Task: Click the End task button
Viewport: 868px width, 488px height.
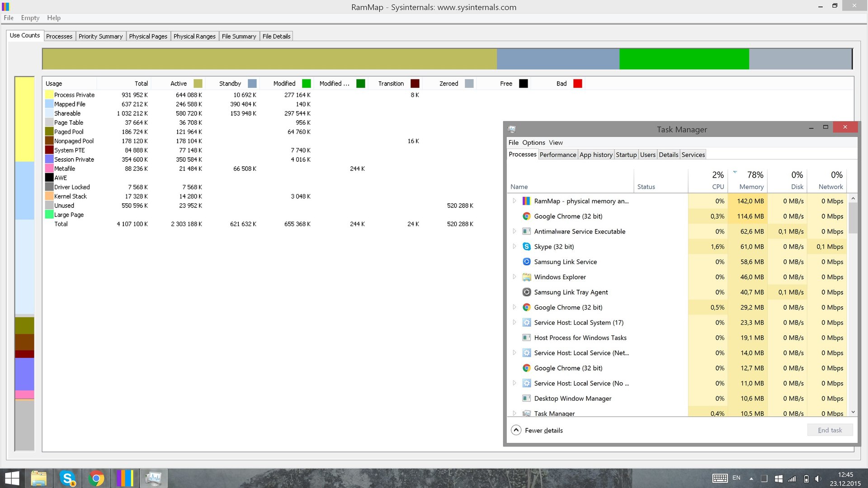Action: pos(830,430)
